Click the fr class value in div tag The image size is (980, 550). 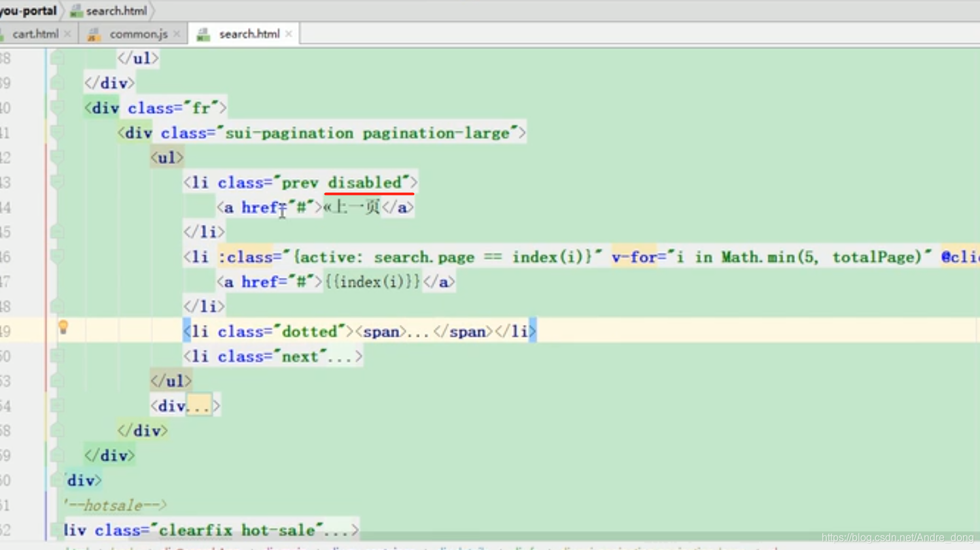tap(201, 108)
